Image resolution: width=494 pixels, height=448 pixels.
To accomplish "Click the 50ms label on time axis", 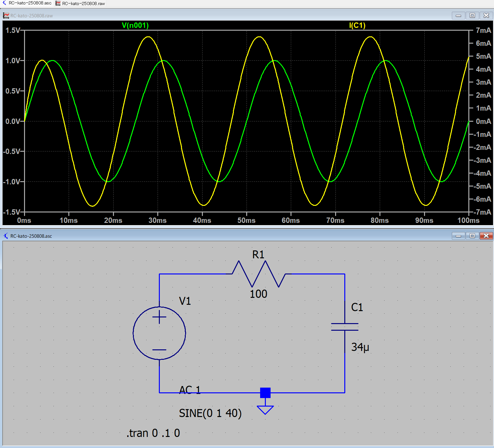I will pos(246,220).
